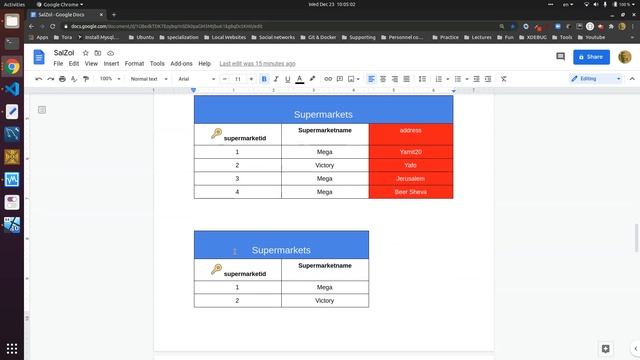Open the Normal text style dropdown
The image size is (640, 360).
click(149, 79)
